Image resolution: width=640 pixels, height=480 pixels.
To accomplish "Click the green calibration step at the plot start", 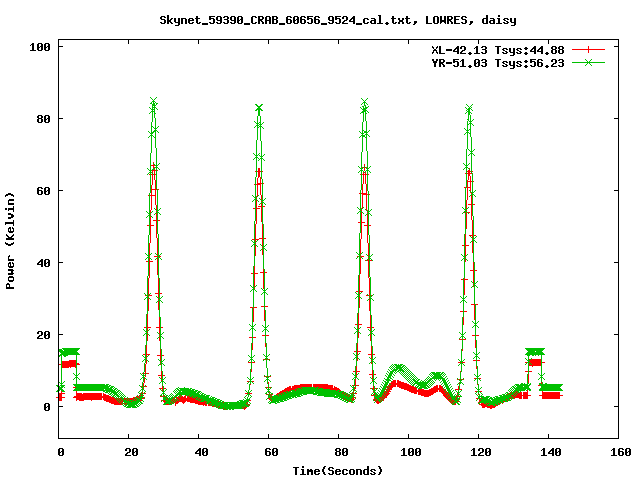I will tap(69, 352).
